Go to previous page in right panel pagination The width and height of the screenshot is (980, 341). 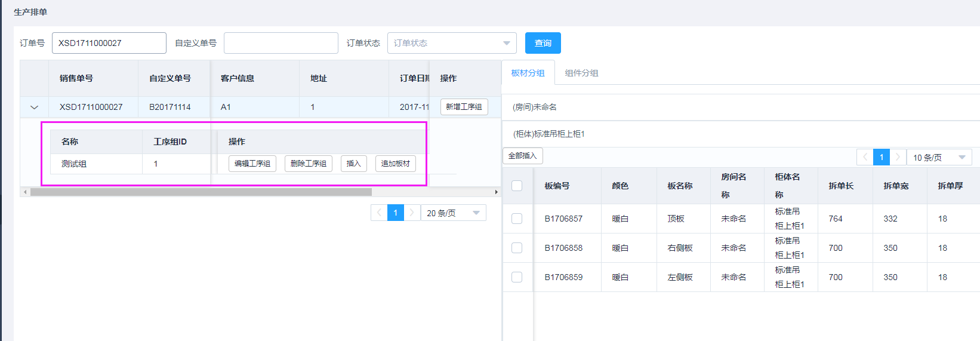(x=865, y=157)
